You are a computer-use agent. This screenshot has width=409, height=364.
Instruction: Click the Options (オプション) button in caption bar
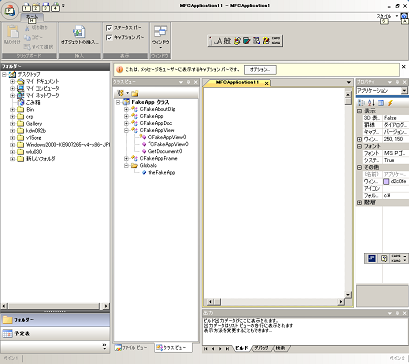(x=260, y=70)
